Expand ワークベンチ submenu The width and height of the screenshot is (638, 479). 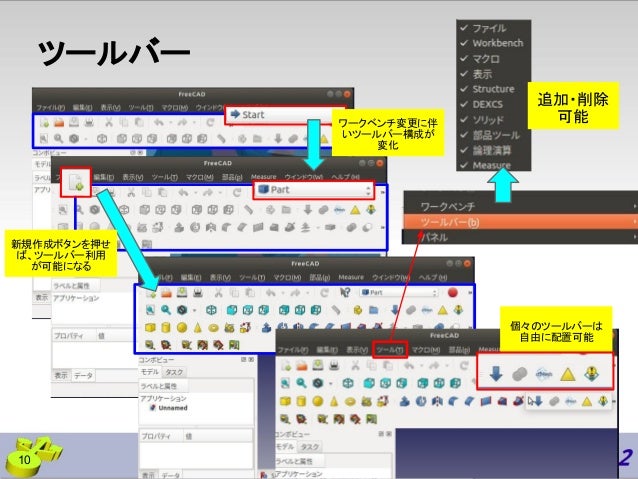521,206
